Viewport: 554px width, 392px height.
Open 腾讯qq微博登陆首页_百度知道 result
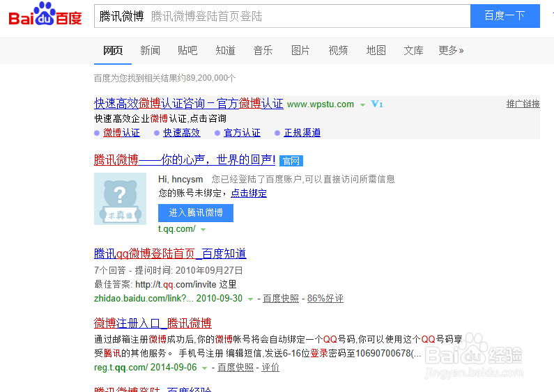170,253
